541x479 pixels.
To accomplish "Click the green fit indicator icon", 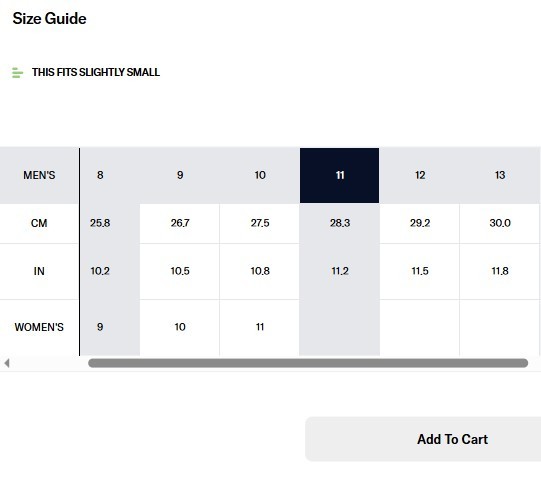I will [x=17, y=72].
